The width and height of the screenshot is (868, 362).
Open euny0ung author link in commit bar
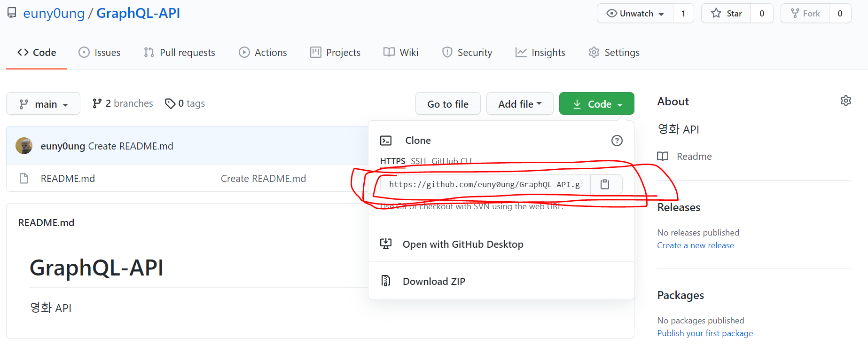(63, 146)
